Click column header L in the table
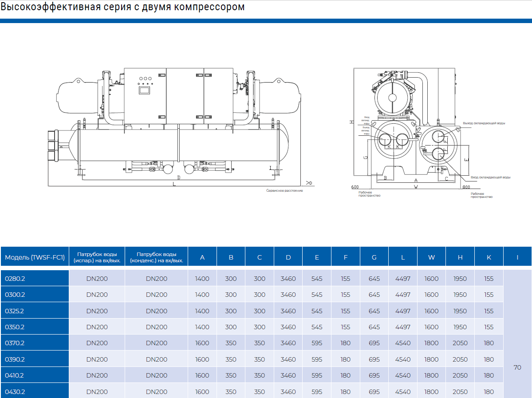Image resolution: width=532 pixels, height=398 pixels. (x=402, y=257)
